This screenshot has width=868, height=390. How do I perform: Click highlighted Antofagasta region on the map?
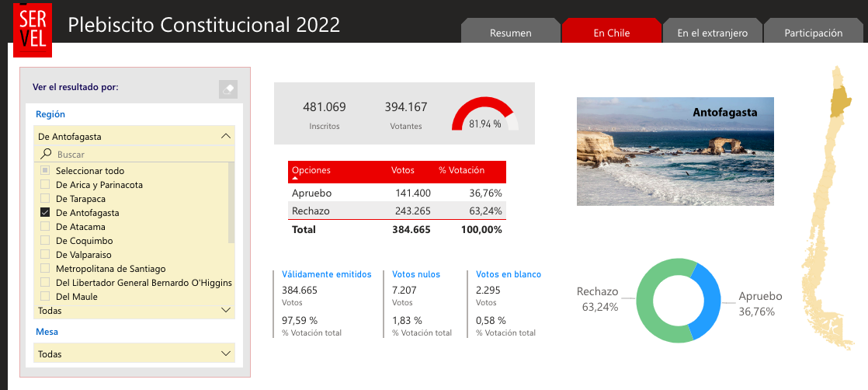(x=840, y=101)
